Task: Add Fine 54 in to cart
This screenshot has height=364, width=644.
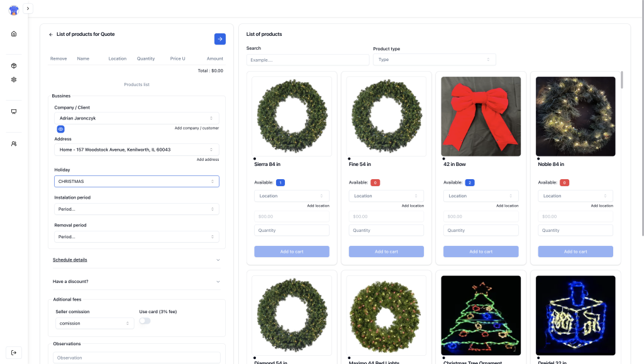Action: (386, 251)
